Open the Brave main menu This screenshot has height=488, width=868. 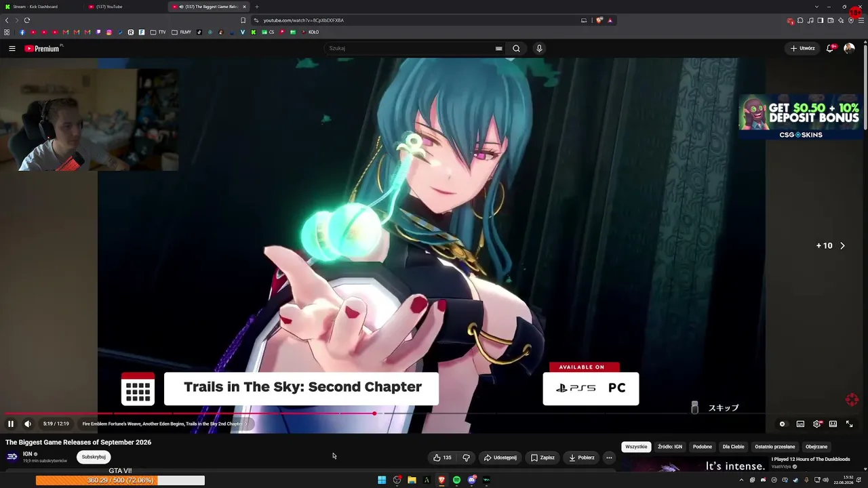(861, 20)
